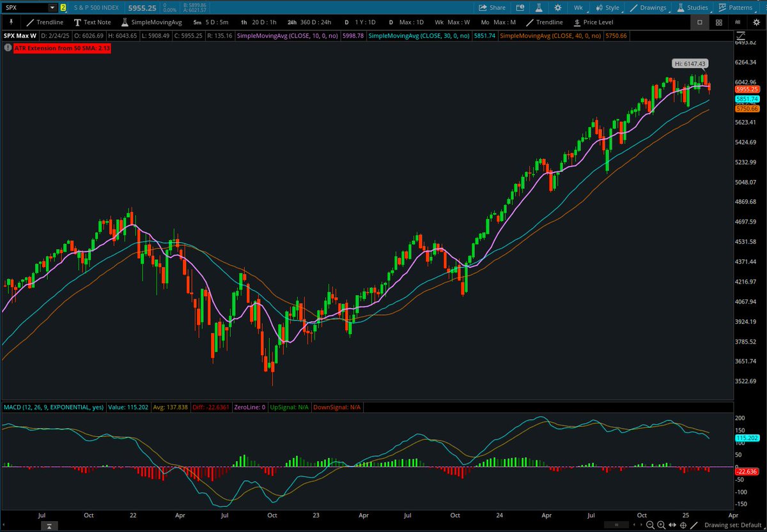Open the SPX symbol dropdown arrow
The width and height of the screenshot is (767, 532).
[x=52, y=8]
